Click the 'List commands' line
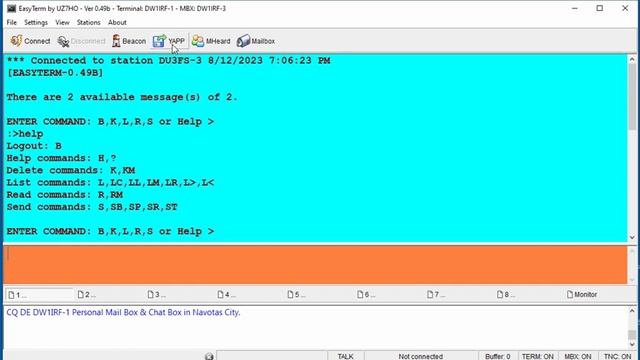Viewport: 640px width, 360px height. pos(110,182)
